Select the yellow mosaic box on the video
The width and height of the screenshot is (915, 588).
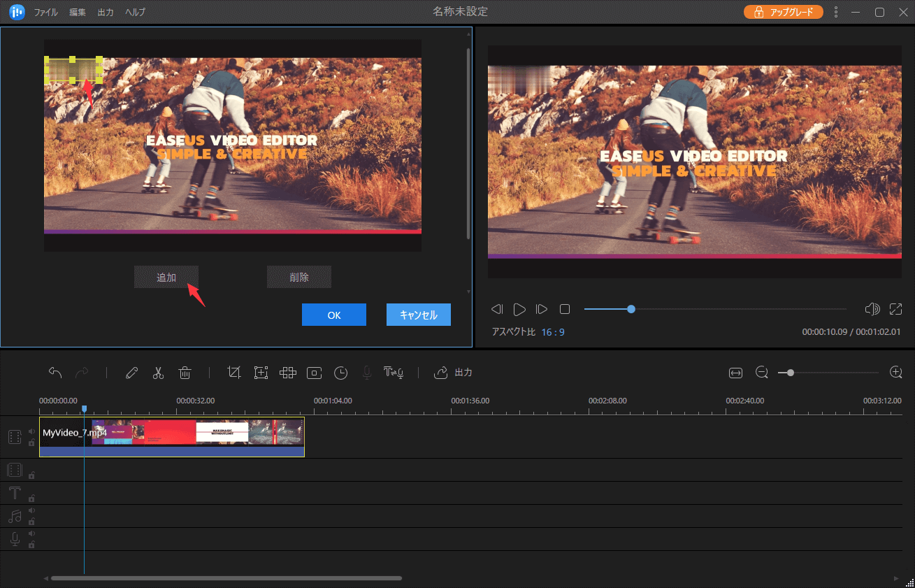73,70
